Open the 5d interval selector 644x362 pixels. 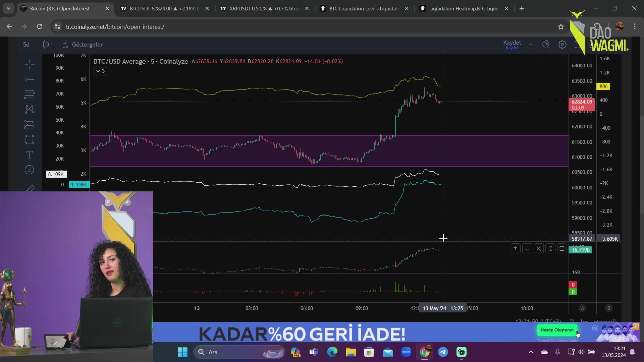(26, 45)
